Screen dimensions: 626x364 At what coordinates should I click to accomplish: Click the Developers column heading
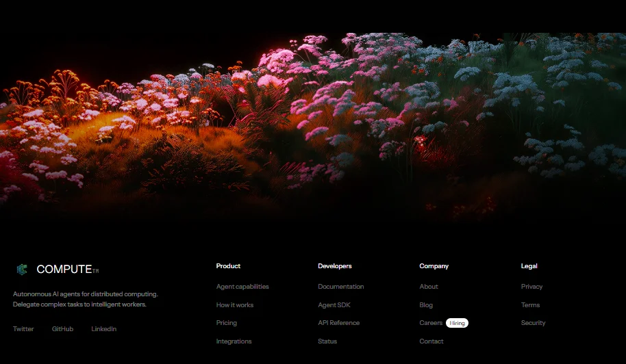334,266
